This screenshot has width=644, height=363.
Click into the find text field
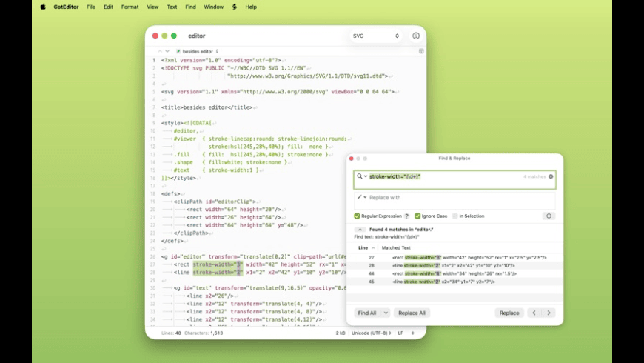(455, 180)
